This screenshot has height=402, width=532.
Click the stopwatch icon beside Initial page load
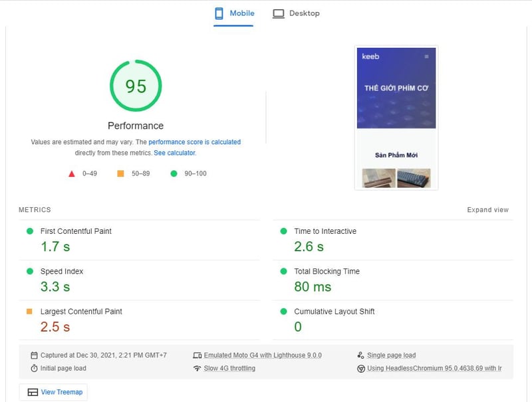tap(34, 368)
